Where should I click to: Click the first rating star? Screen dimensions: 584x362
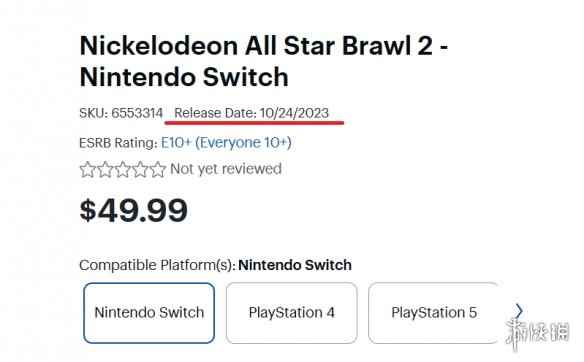(88, 169)
